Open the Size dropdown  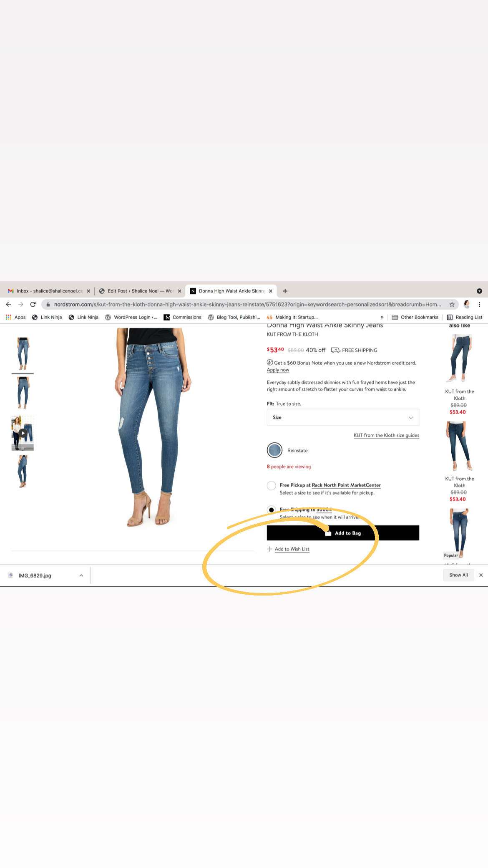[343, 417]
